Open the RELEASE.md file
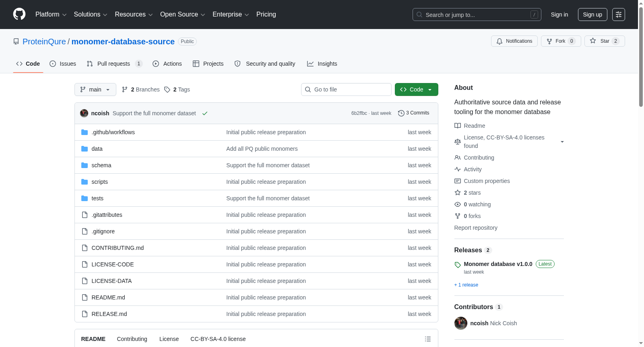This screenshot has height=347, width=644. tap(109, 314)
